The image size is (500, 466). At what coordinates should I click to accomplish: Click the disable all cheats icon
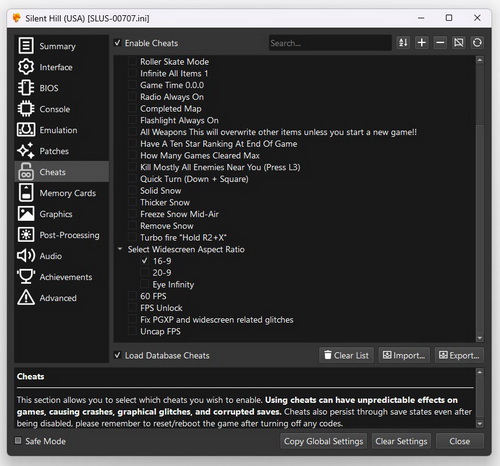click(x=459, y=43)
